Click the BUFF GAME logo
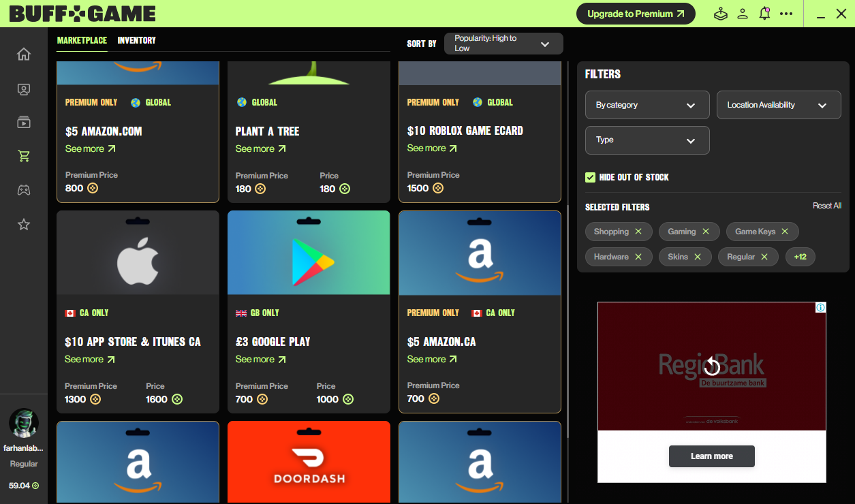This screenshot has width=855, height=504. click(82, 13)
